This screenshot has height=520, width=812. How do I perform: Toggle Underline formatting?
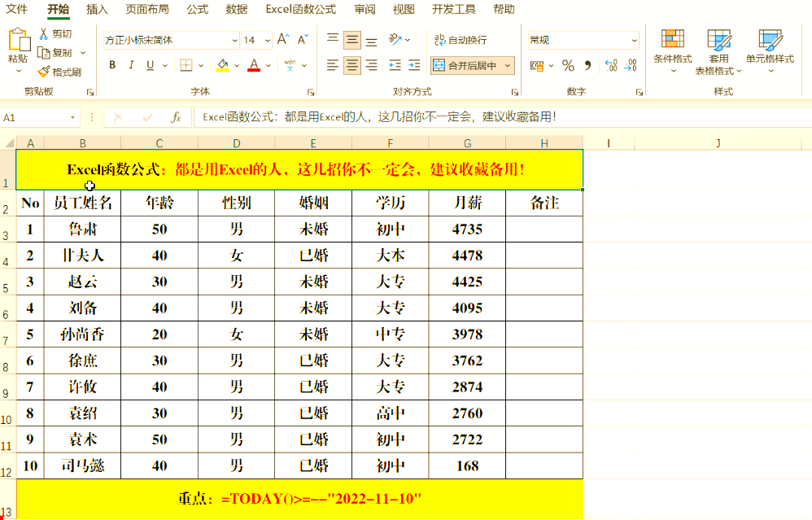pyautogui.click(x=151, y=65)
